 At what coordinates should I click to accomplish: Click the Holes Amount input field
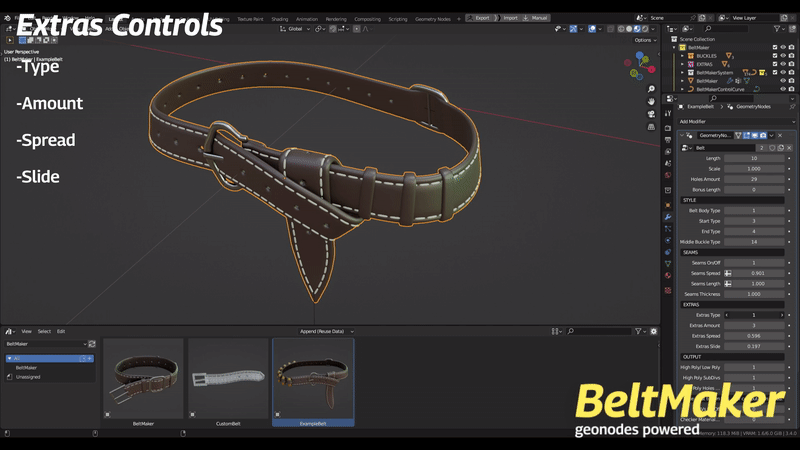(x=754, y=179)
